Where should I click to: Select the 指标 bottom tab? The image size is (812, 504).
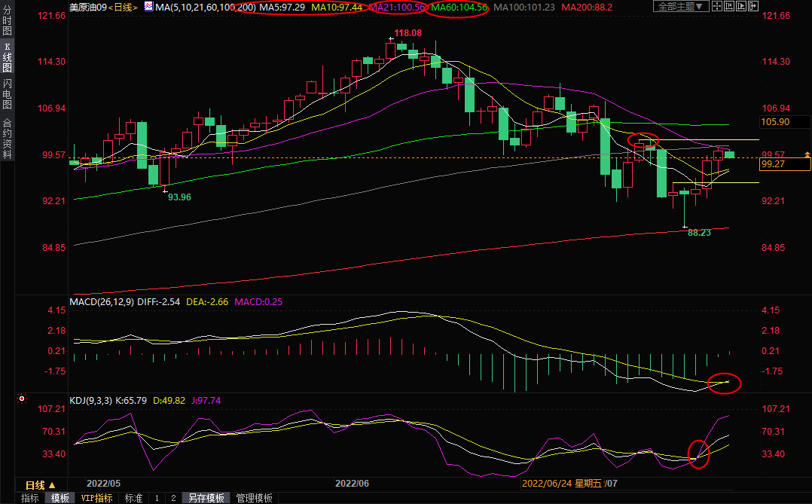coord(29,498)
